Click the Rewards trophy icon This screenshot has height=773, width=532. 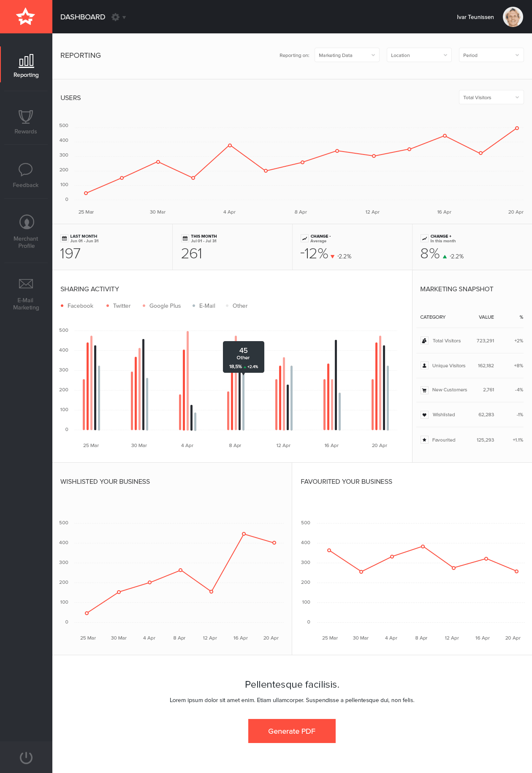(x=26, y=117)
